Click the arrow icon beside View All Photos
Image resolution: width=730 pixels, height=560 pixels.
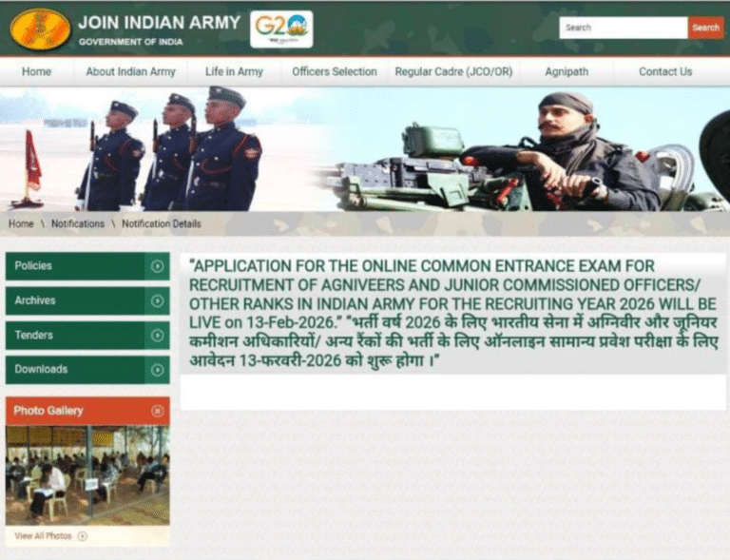click(x=83, y=536)
